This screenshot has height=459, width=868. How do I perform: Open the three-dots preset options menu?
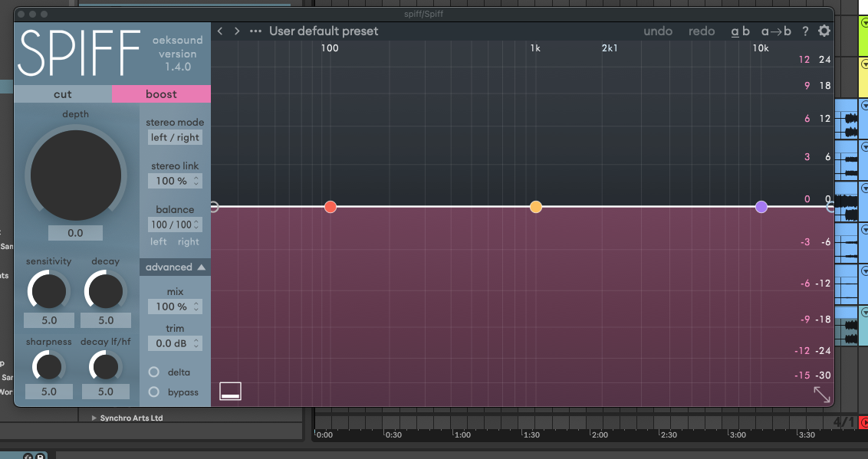[255, 31]
